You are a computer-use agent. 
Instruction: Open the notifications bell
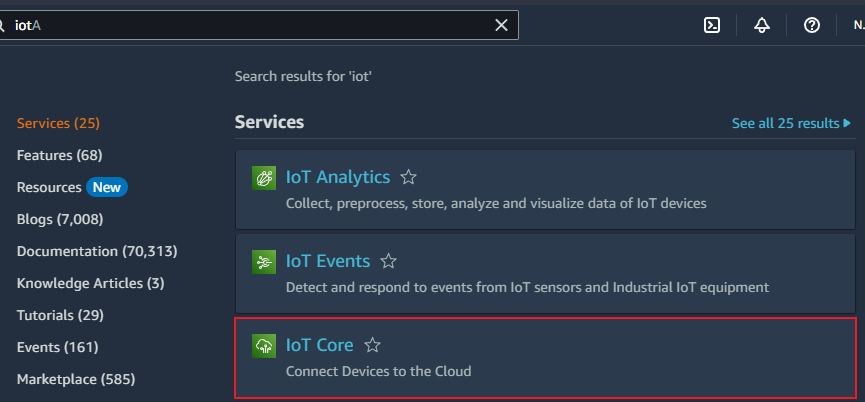(x=762, y=25)
